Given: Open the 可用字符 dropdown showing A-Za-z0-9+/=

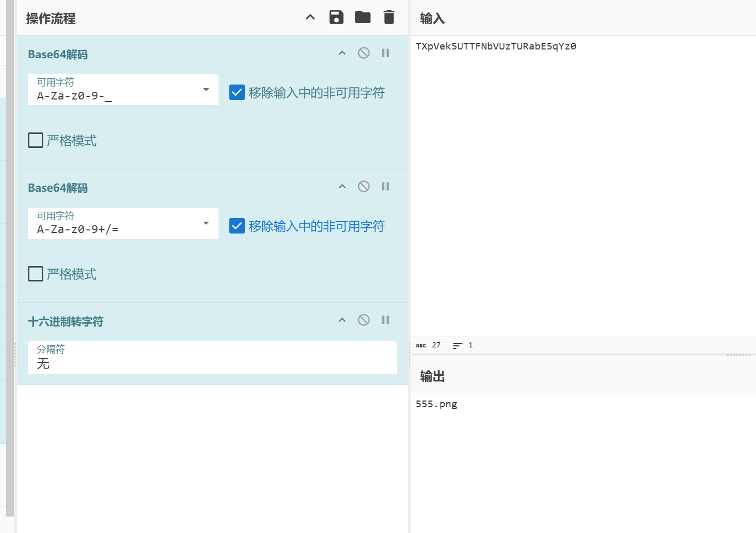Looking at the screenshot, I should 123,223.
